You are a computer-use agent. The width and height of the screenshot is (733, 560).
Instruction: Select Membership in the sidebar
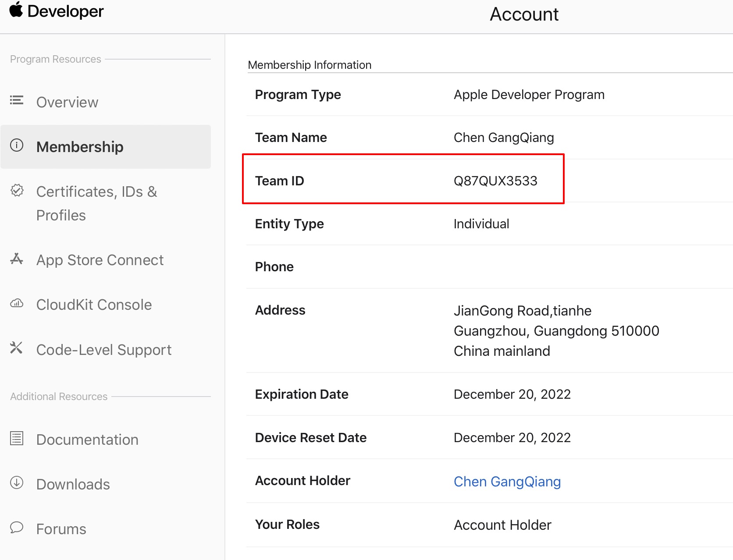pos(106,147)
